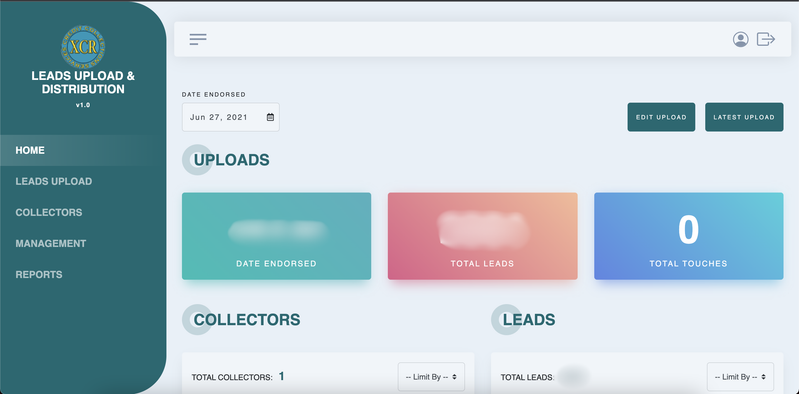The height and width of the screenshot is (394, 799).
Task: Open Limit By dropdown for leads
Action: [x=740, y=377]
